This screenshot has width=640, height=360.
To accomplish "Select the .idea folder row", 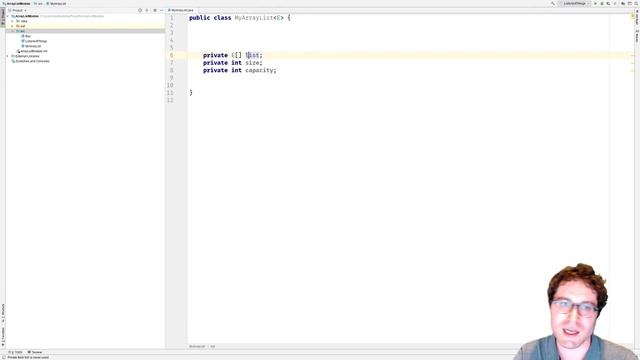I will click(85, 21).
